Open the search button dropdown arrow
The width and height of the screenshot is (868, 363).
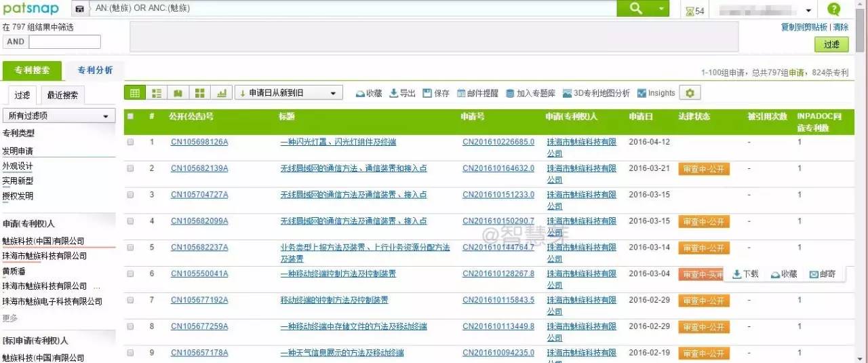(662, 8)
